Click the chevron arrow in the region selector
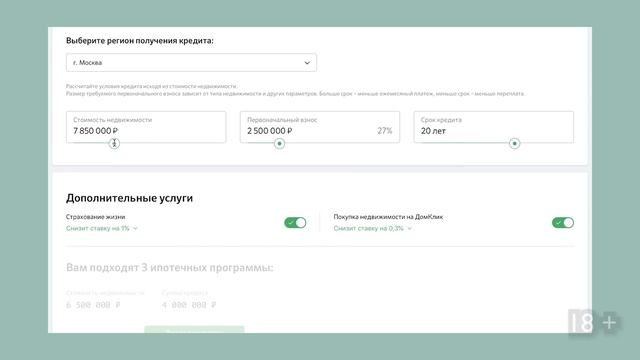The height and width of the screenshot is (360, 640). pyautogui.click(x=307, y=63)
